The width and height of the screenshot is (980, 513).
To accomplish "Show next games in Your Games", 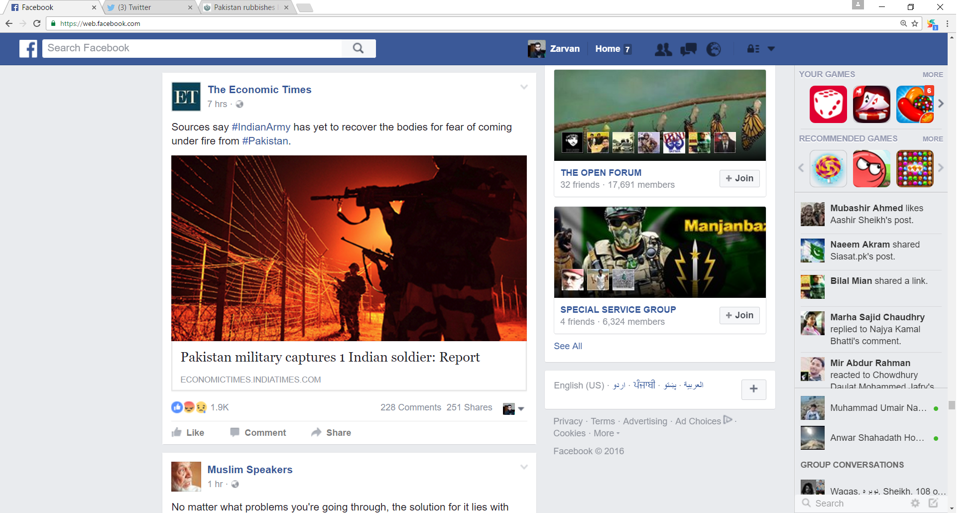I will point(941,104).
